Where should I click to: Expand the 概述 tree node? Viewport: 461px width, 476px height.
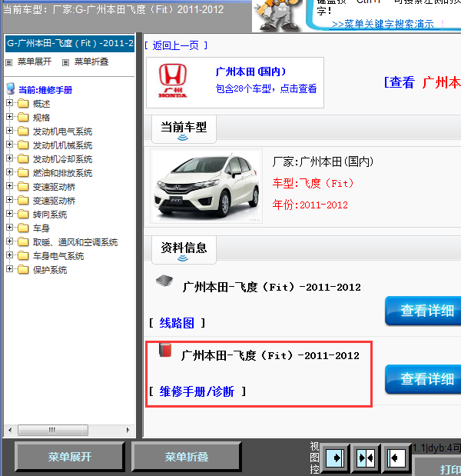pyautogui.click(x=9, y=103)
